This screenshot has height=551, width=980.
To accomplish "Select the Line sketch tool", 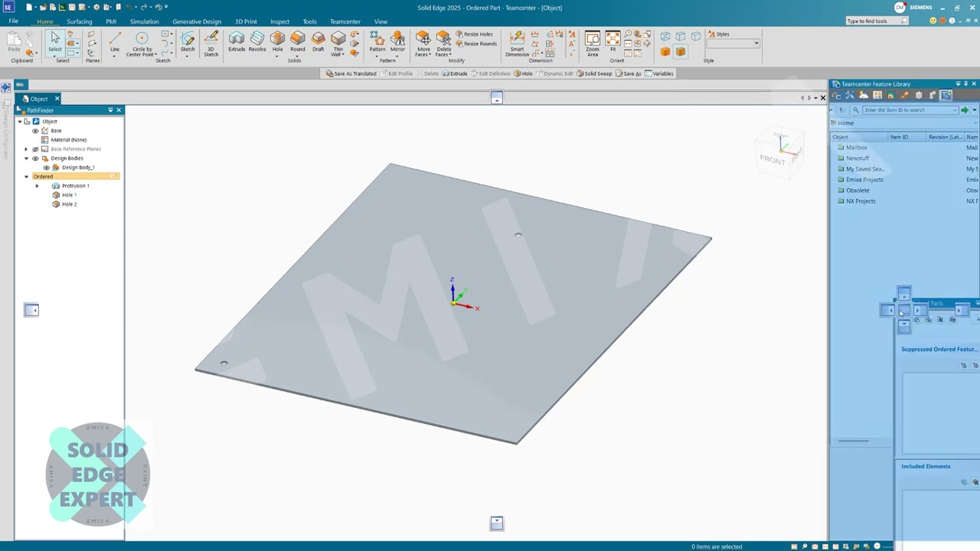I will click(x=115, y=43).
